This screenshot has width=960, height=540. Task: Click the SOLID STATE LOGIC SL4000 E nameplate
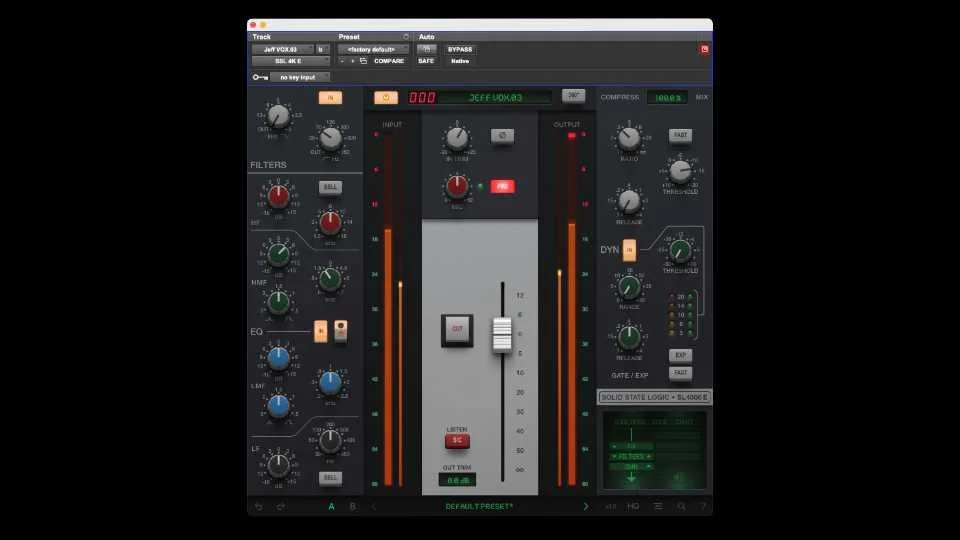pos(654,397)
